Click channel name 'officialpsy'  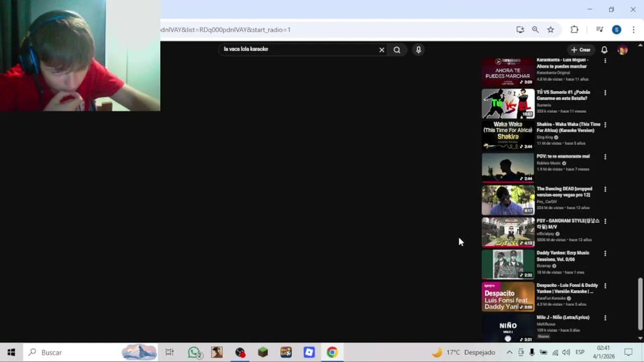(545, 234)
